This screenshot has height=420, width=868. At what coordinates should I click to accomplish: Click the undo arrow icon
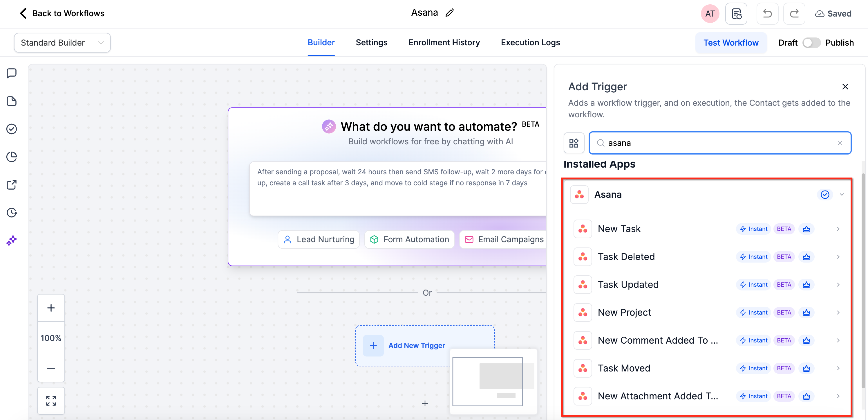point(767,13)
